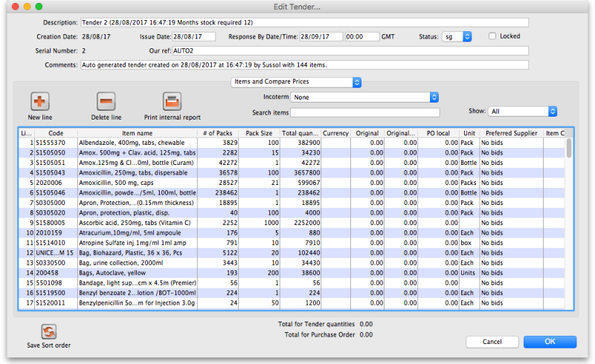Click the Delete line minus icon
This screenshot has width=595, height=364.
coord(106,102)
